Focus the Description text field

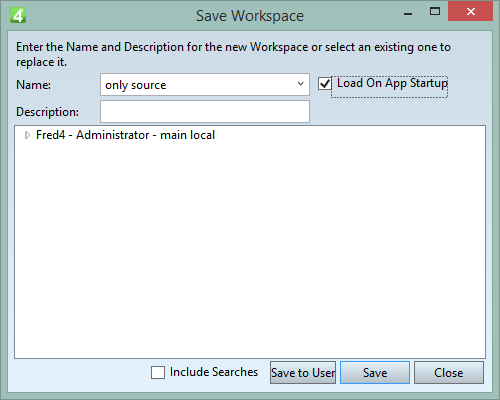[x=205, y=112]
